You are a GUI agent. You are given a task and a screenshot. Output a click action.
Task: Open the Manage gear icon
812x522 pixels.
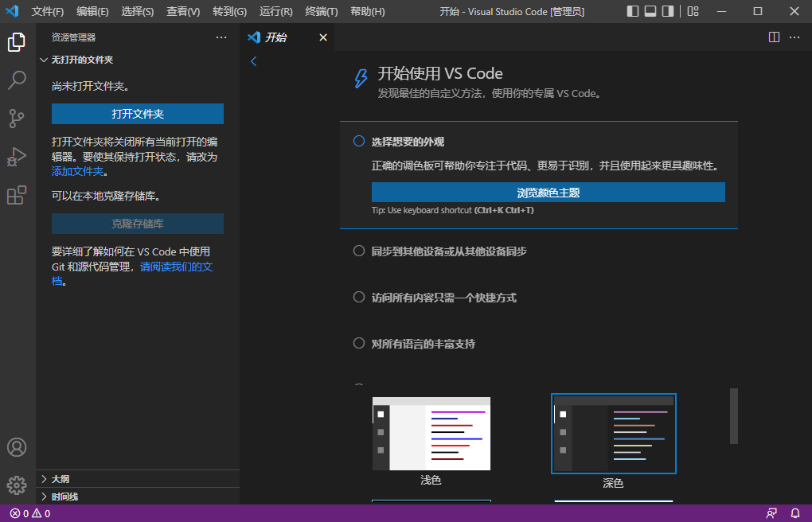click(x=17, y=485)
